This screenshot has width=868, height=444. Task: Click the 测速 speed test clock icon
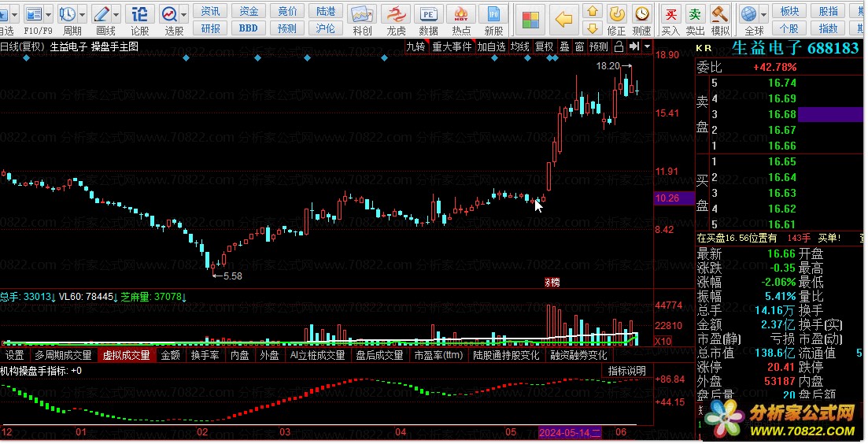click(x=641, y=14)
